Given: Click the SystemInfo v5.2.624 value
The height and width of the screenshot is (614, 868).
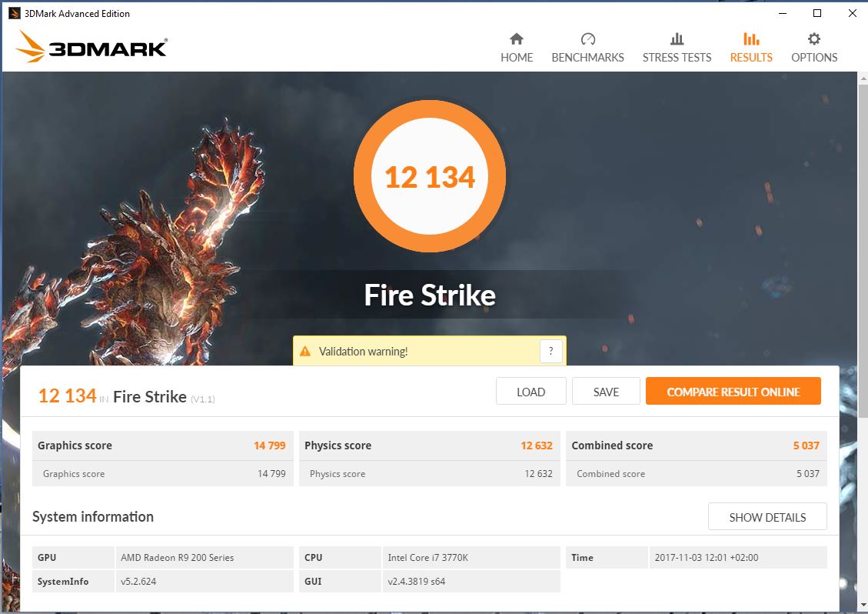Looking at the screenshot, I should point(138,582).
